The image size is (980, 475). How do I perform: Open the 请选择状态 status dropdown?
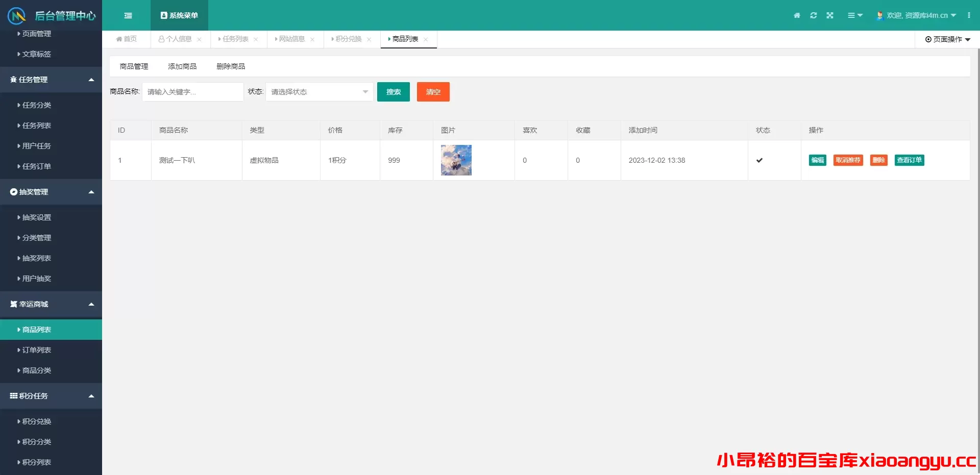tap(320, 92)
